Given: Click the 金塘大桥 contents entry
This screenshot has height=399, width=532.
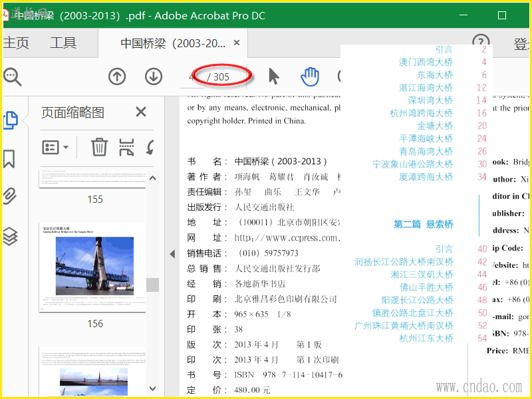Looking at the screenshot, I should pyautogui.click(x=435, y=126).
